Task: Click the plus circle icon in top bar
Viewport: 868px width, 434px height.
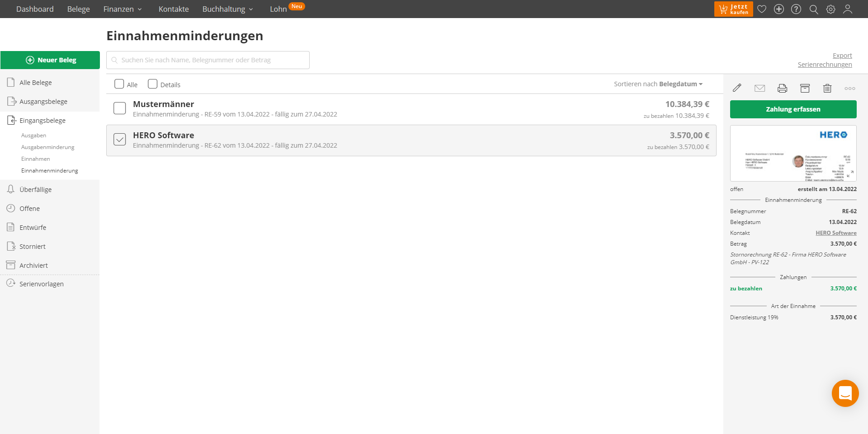Action: click(779, 9)
